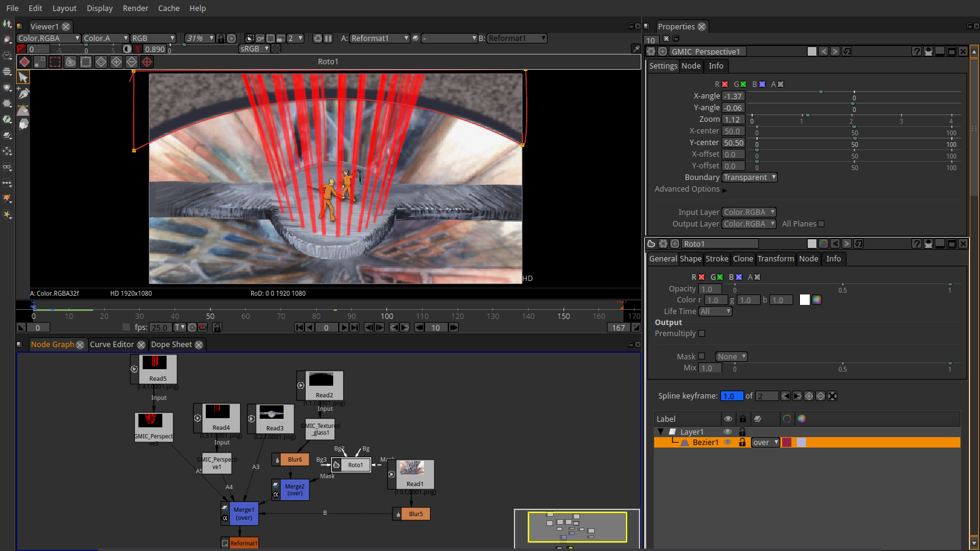Click the red crosshair icon in Roto toolbar
The image size is (980, 551).
pos(147,62)
